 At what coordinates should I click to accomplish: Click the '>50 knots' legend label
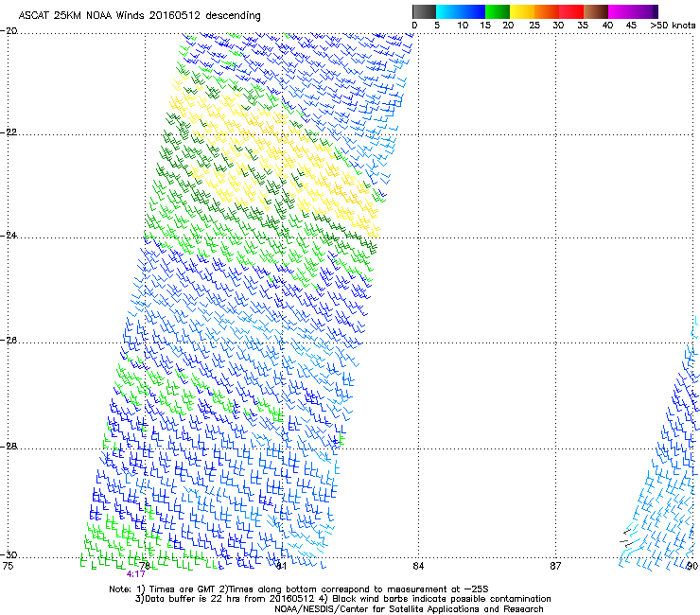[673, 26]
